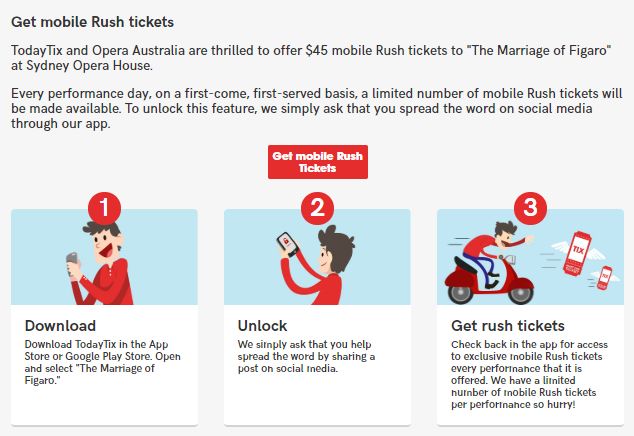634x436 pixels.
Task: Click the locked phone in step 2 illustration
Action: point(287,244)
